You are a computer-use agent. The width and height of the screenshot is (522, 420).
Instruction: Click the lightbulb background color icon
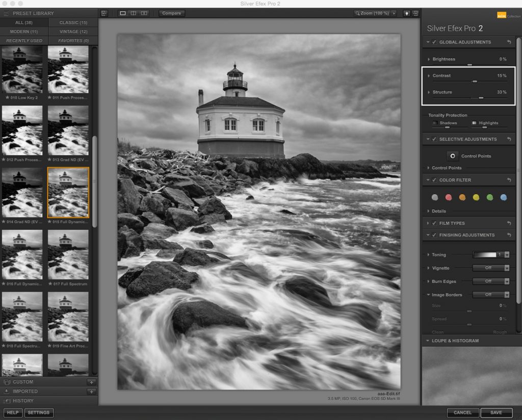click(x=407, y=13)
